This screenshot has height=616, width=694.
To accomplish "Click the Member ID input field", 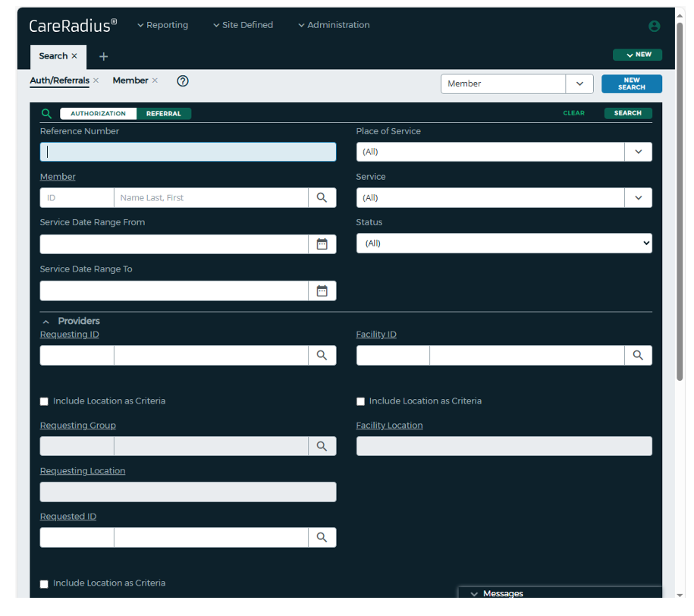I will click(x=77, y=197).
